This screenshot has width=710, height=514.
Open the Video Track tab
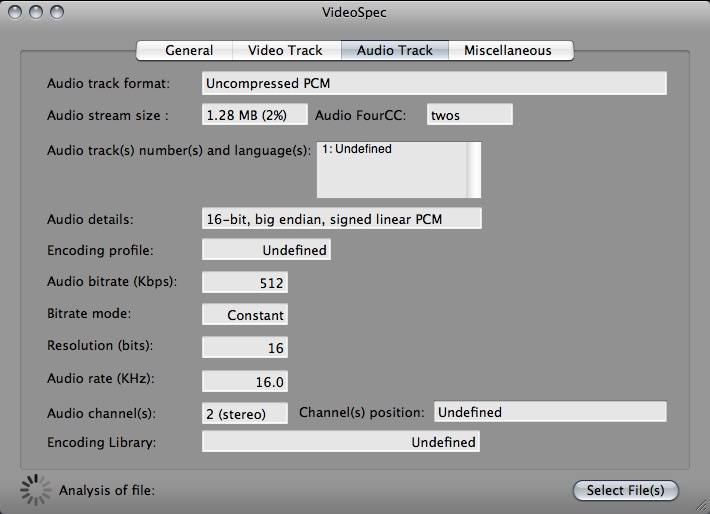[285, 50]
